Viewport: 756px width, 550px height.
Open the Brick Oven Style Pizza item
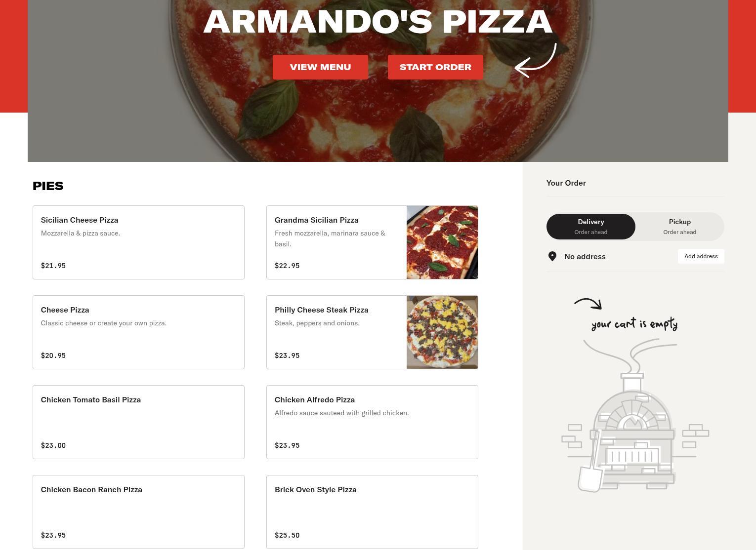pos(372,512)
